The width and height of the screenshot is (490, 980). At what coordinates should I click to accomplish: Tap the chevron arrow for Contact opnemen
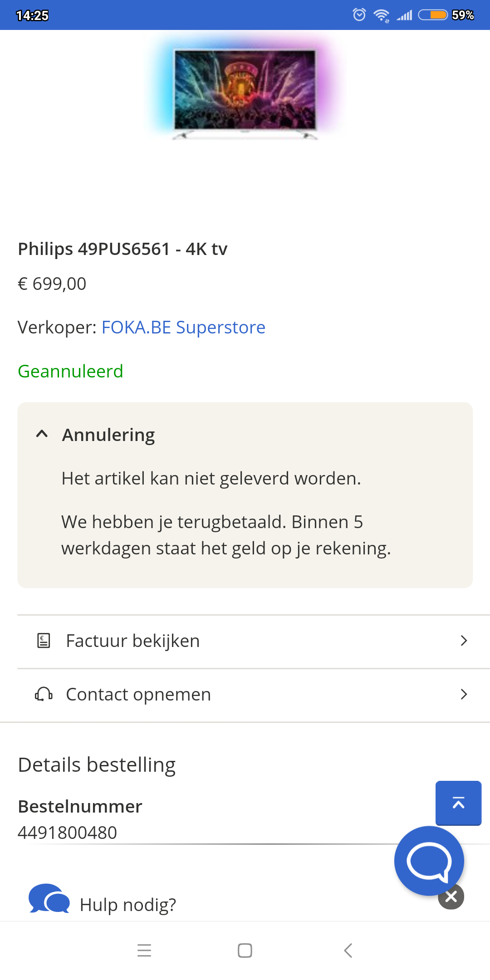464,694
